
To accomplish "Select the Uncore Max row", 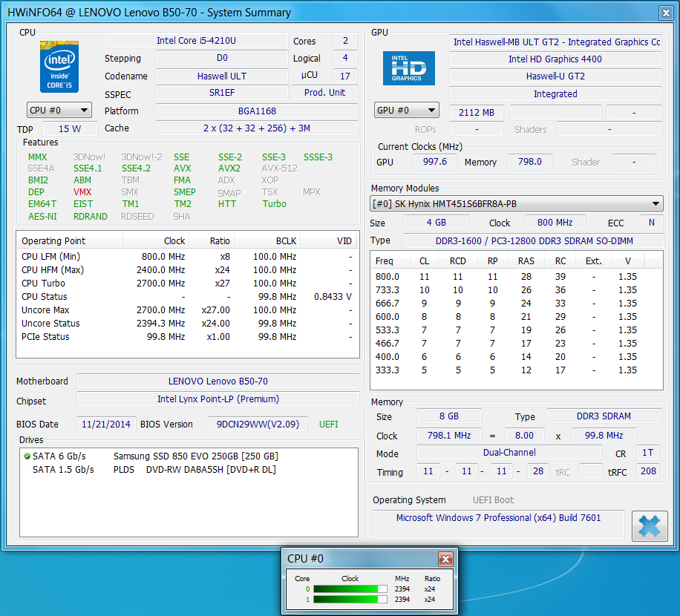I will [187, 310].
